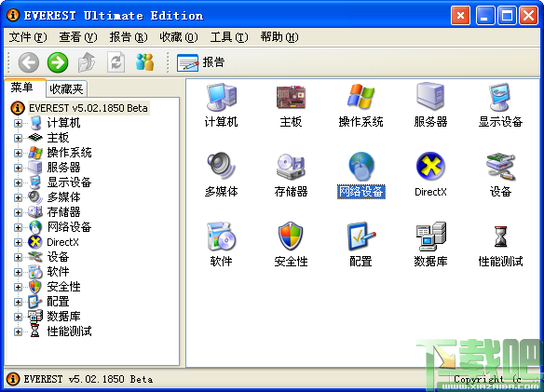The width and height of the screenshot is (544, 392).
Task: Click the Back arrow toolbar button
Action: 29,62
